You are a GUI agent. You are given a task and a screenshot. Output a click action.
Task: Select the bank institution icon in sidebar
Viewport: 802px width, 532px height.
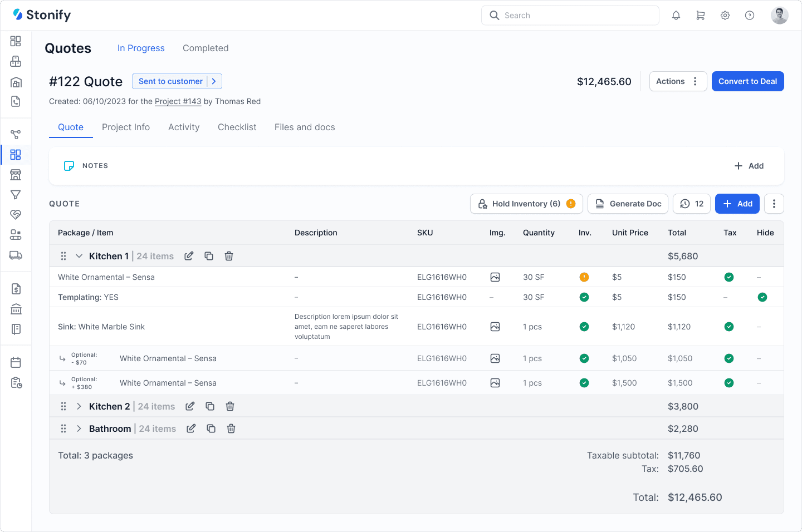(16, 309)
